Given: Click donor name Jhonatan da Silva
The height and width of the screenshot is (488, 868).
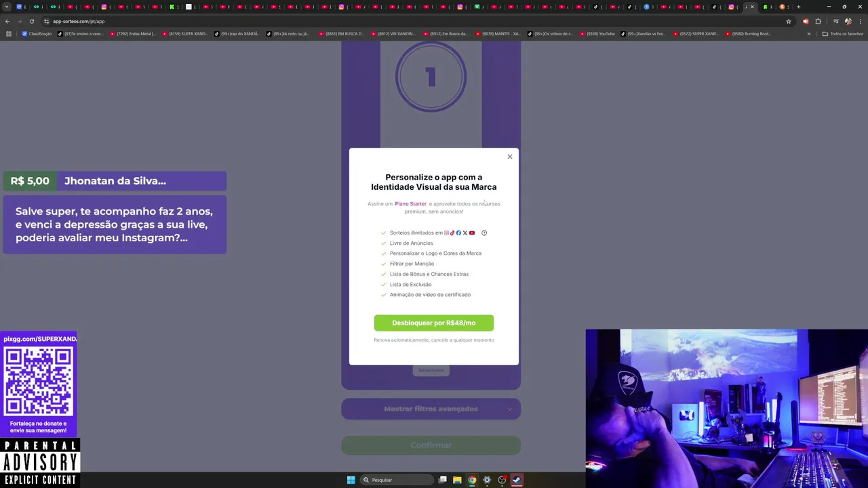Looking at the screenshot, I should [x=115, y=181].
